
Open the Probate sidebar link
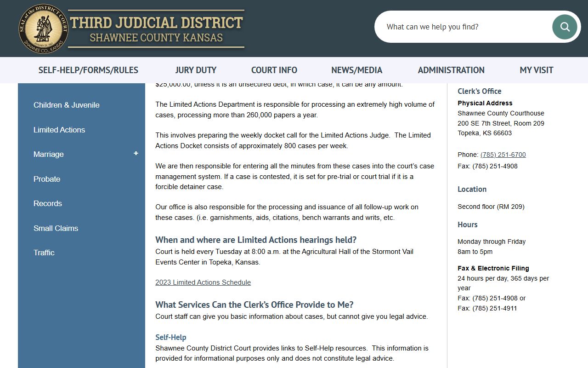click(47, 179)
